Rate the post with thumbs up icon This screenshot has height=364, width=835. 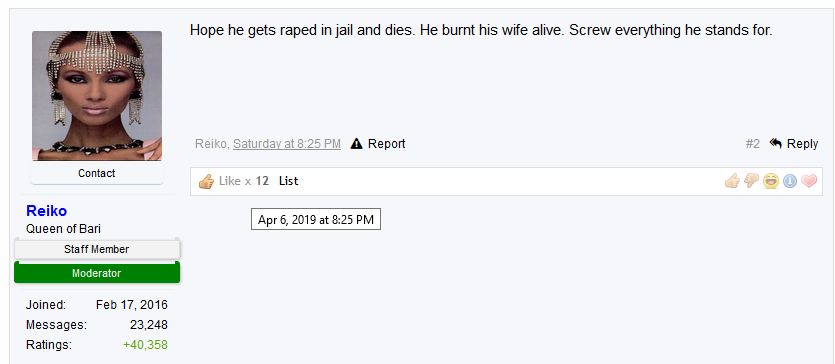coord(732,181)
